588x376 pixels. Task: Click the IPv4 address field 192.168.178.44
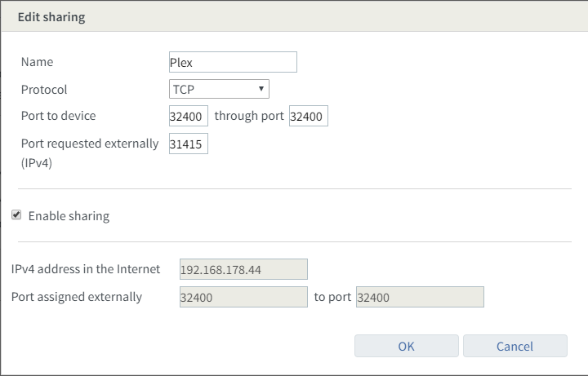(243, 269)
